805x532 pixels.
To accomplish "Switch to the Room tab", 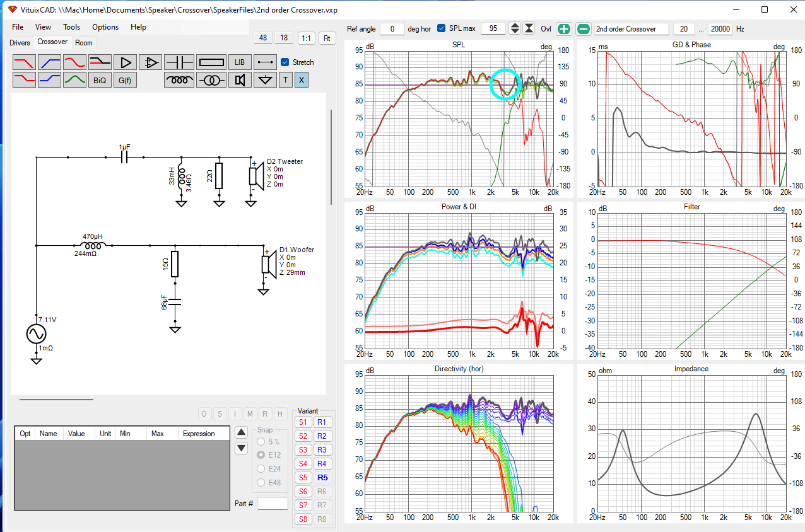I will (x=83, y=43).
